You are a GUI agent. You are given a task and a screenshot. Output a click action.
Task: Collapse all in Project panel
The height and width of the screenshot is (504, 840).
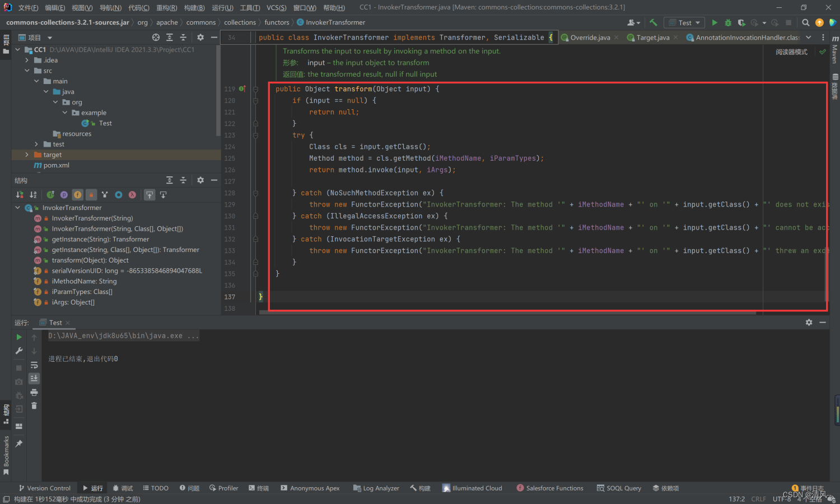tap(183, 38)
